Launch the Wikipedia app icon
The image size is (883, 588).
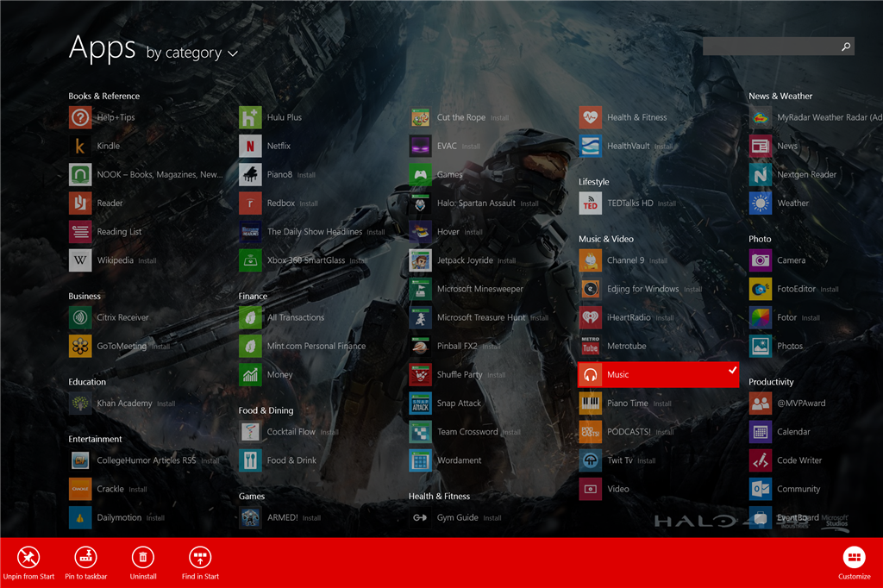click(78, 260)
